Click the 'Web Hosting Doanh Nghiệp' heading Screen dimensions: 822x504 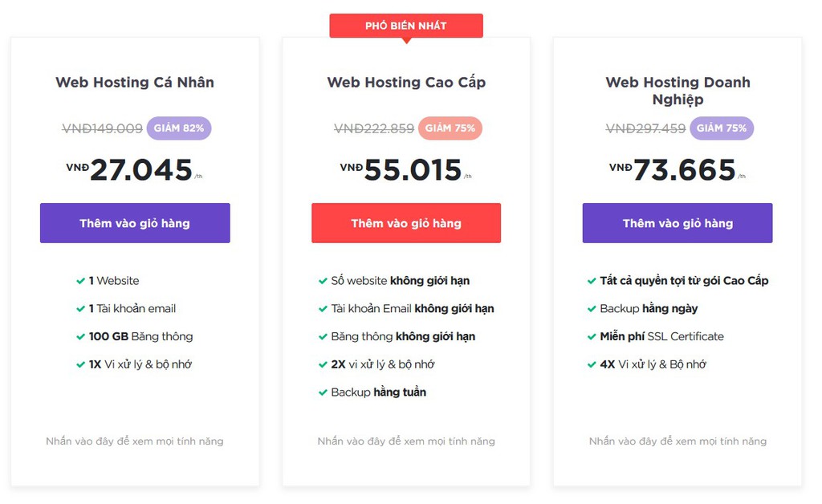click(678, 91)
